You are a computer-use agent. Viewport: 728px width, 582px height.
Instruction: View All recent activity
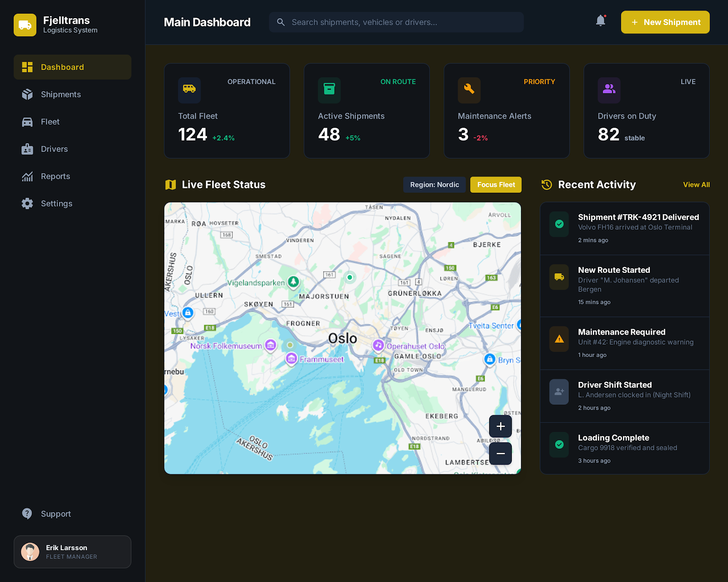696,185
